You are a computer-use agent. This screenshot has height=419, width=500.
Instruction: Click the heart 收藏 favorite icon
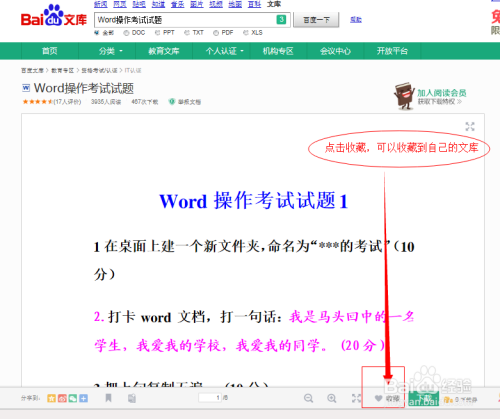pyautogui.click(x=378, y=398)
